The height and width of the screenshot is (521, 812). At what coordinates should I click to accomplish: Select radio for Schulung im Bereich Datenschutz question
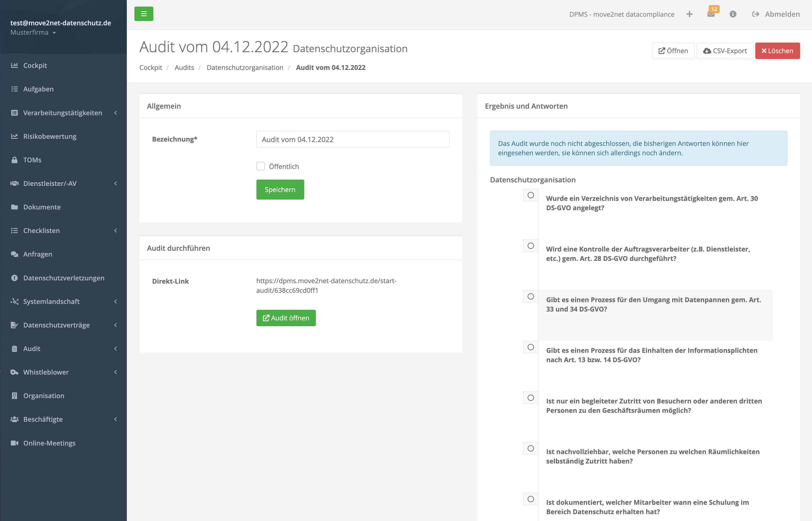[x=530, y=499]
